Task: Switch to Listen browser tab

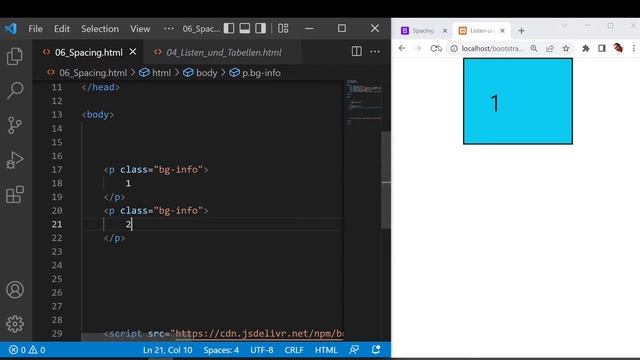Action: tap(478, 31)
